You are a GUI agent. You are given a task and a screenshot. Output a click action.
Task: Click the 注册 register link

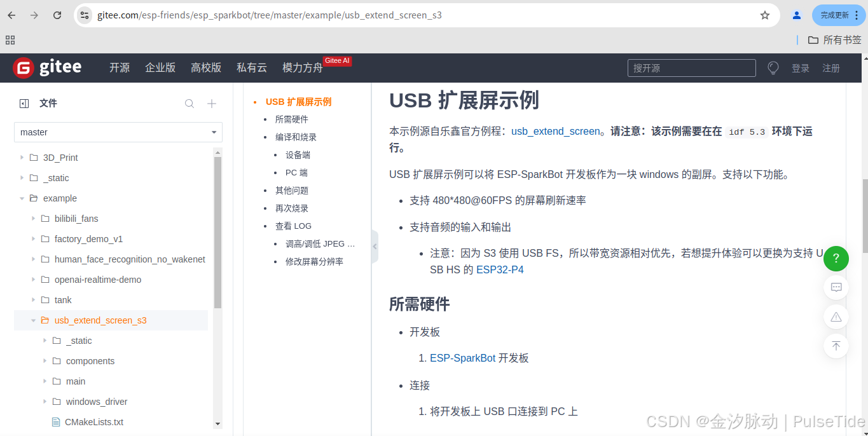pos(831,68)
